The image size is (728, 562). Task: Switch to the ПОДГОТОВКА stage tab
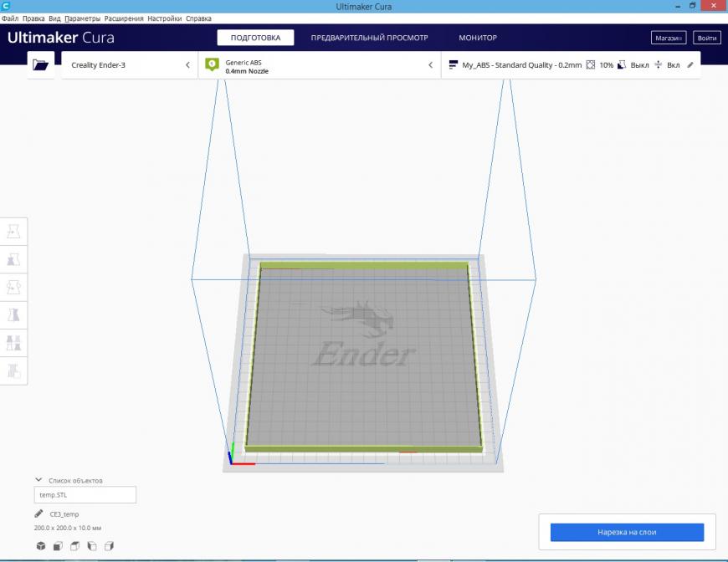255,38
